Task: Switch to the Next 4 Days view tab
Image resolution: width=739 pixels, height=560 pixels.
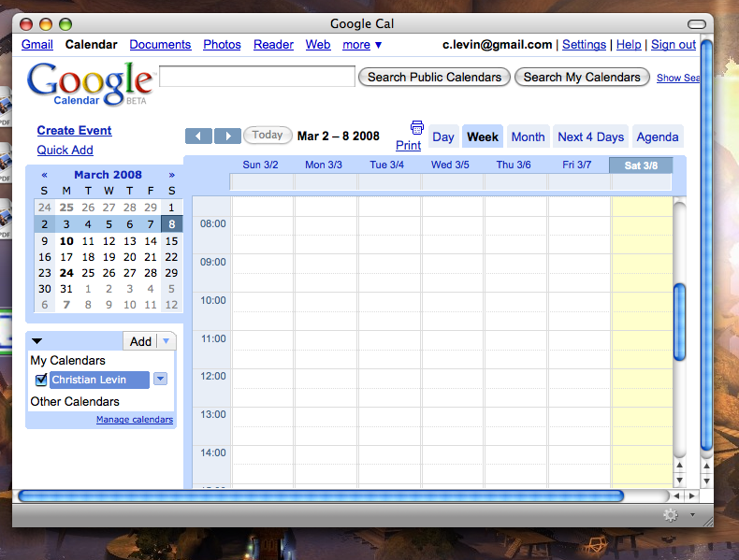Action: point(590,136)
